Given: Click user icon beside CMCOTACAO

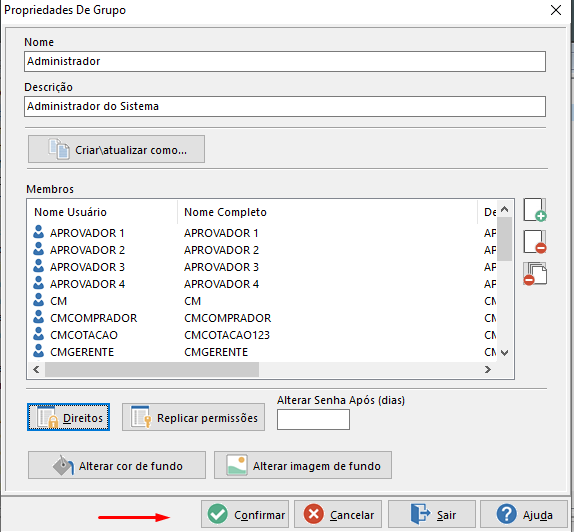Looking at the screenshot, I should click(x=38, y=334).
